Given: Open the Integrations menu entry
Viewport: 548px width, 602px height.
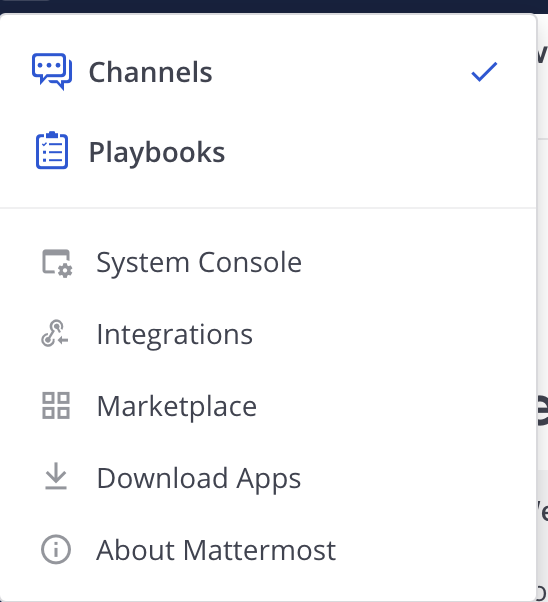Looking at the screenshot, I should coord(268,334).
